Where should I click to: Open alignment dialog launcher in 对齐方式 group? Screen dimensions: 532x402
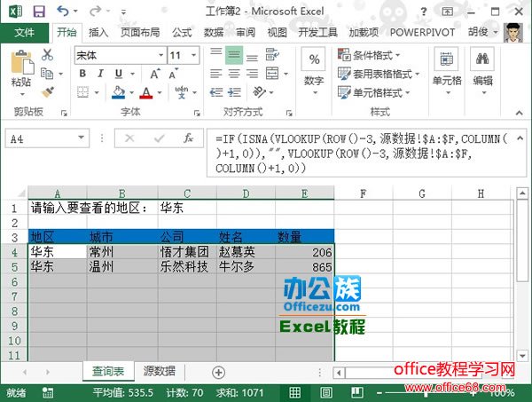289,113
